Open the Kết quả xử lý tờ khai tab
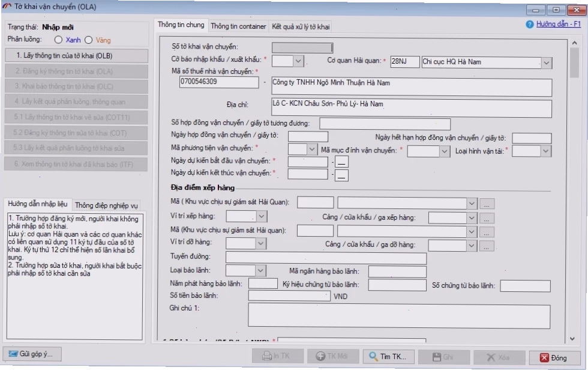The image size is (588, 370). pyautogui.click(x=301, y=26)
